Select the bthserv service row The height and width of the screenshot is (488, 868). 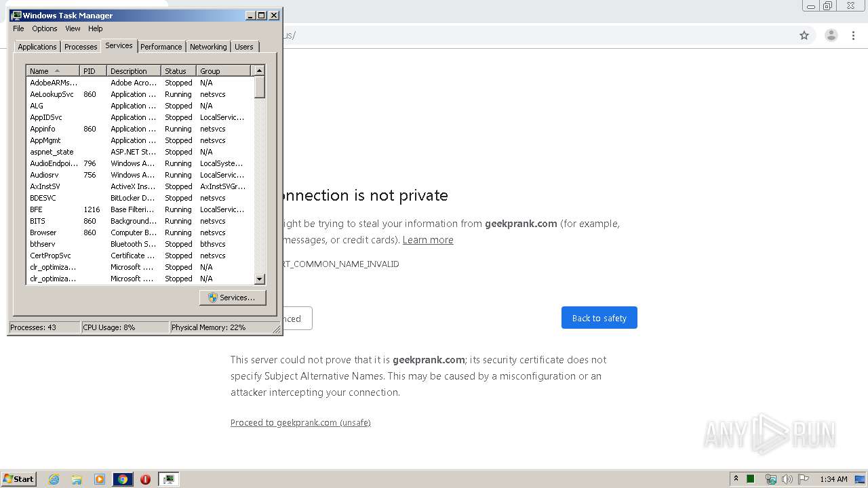(140, 244)
